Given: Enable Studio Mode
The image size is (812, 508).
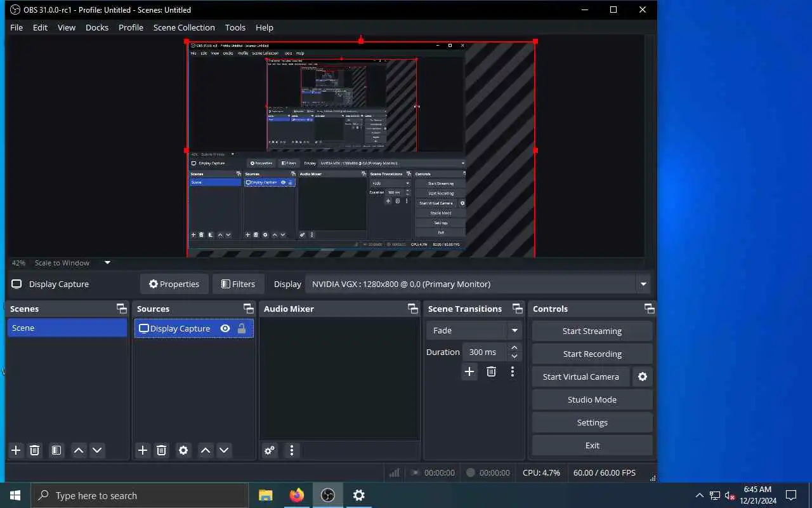Looking at the screenshot, I should pos(593,399).
